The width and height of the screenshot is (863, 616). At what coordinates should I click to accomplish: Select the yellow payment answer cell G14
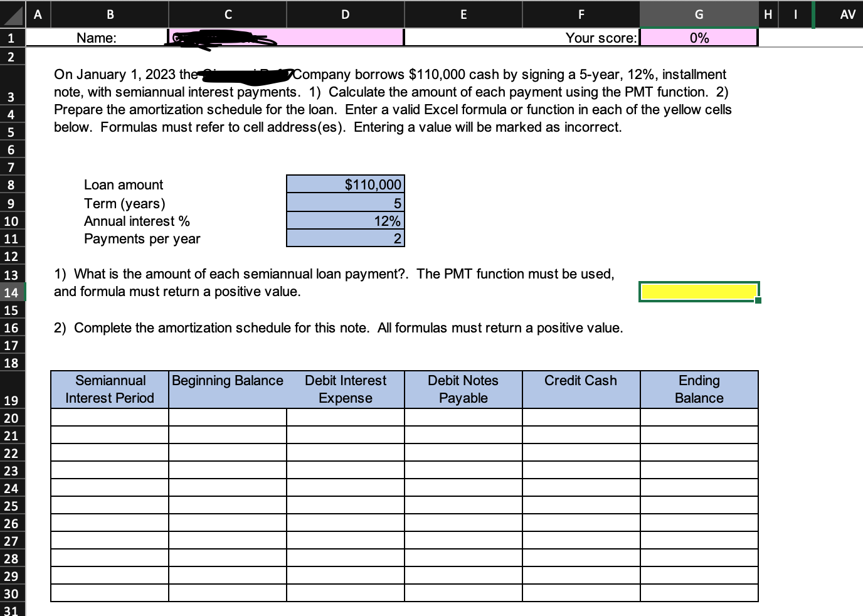click(699, 292)
